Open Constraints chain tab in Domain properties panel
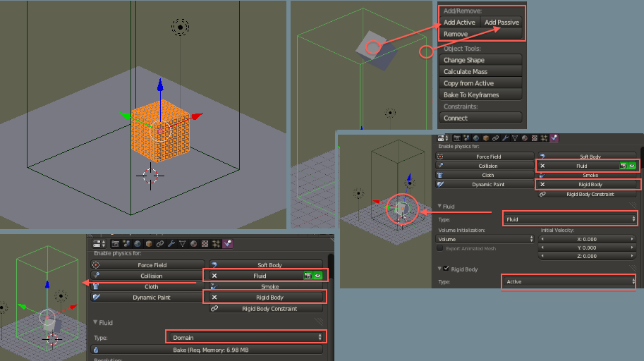Screen dimensions: 644x361 (160, 243)
